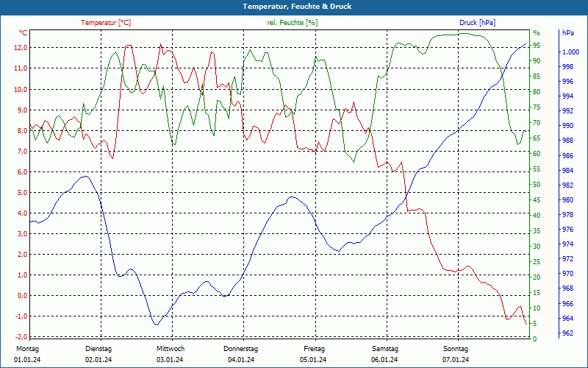Click the 'Sonntag' day label
The width and height of the screenshot is (588, 368).
[456, 349]
